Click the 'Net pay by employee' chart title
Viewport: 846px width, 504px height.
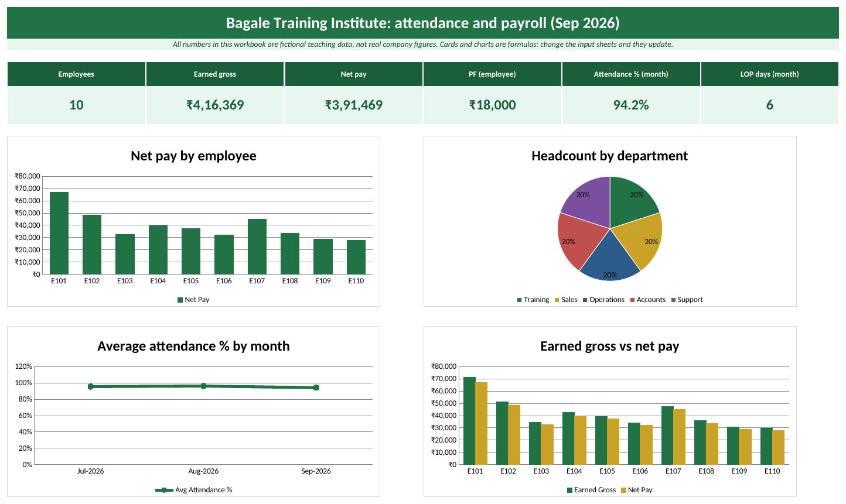point(193,156)
